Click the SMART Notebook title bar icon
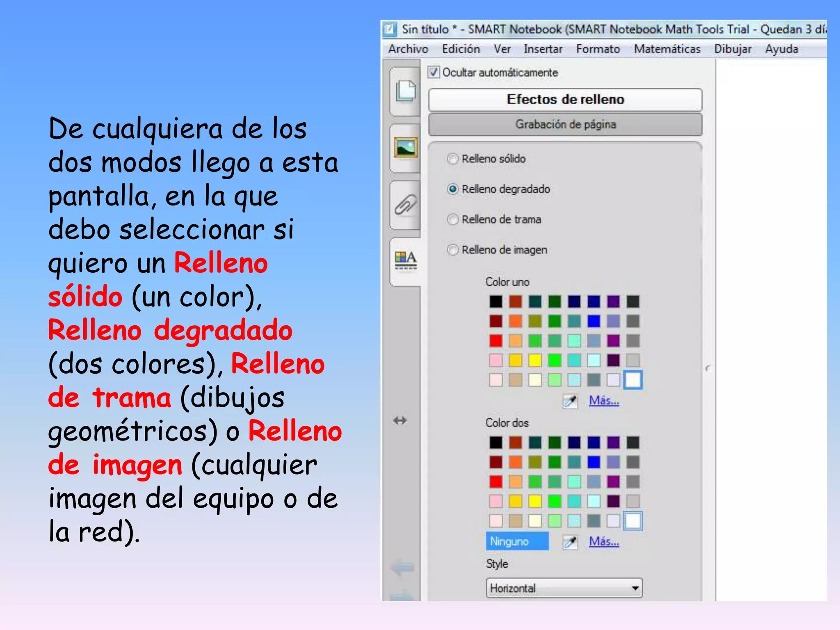Viewport: 840px width, 630px height. click(389, 29)
